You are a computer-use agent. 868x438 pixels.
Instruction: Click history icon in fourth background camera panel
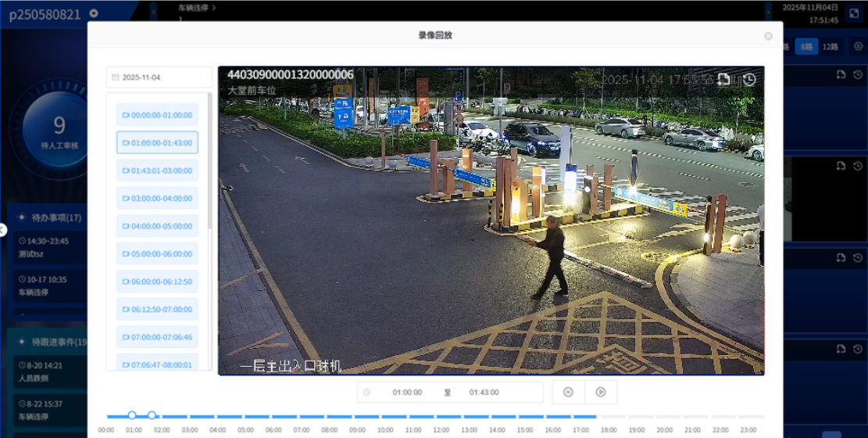(858, 349)
